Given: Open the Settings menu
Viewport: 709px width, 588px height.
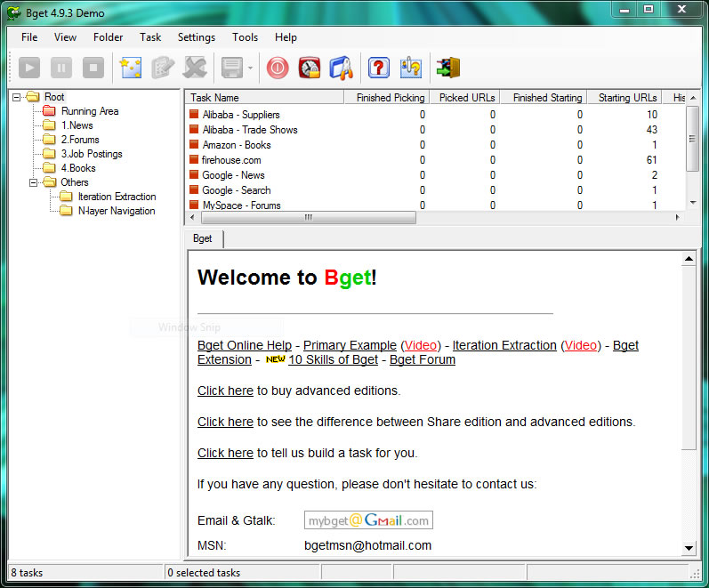Looking at the screenshot, I should click(197, 37).
